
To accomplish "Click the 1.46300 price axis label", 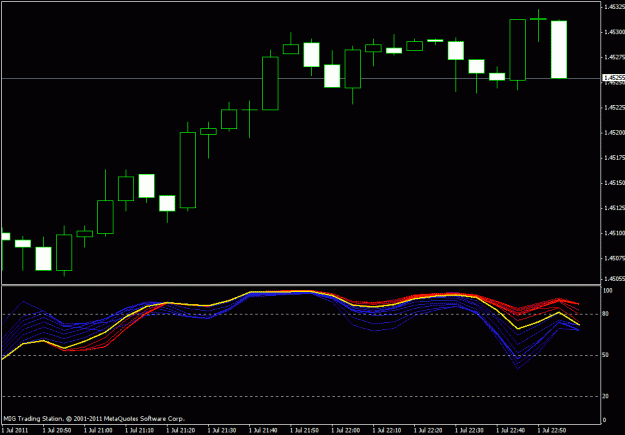I will click(x=614, y=31).
